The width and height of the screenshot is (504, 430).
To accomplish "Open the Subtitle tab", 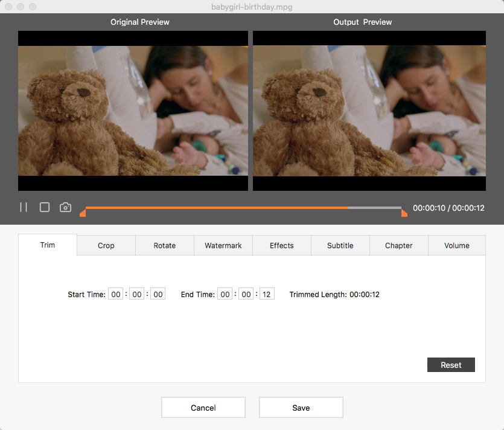I will (340, 246).
